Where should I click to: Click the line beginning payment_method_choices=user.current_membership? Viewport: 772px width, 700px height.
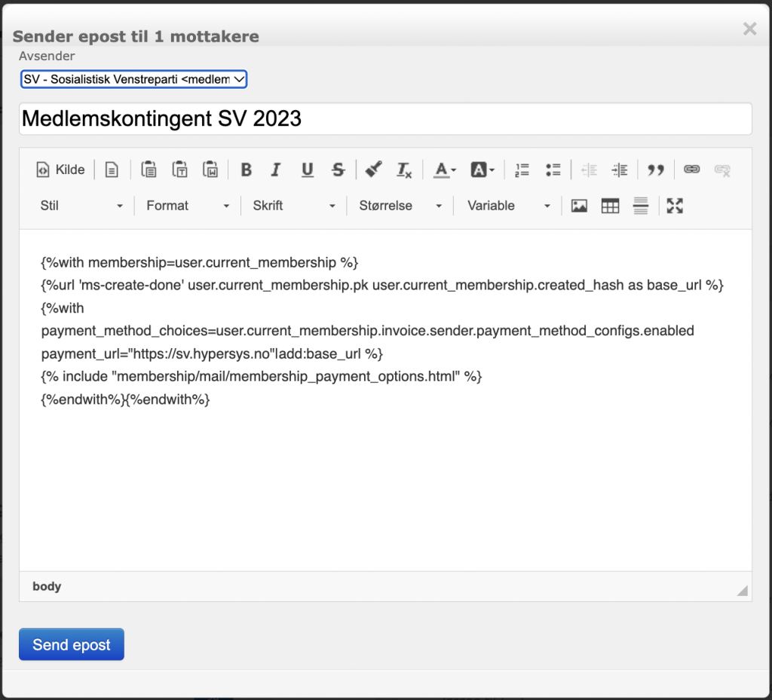tap(367, 331)
